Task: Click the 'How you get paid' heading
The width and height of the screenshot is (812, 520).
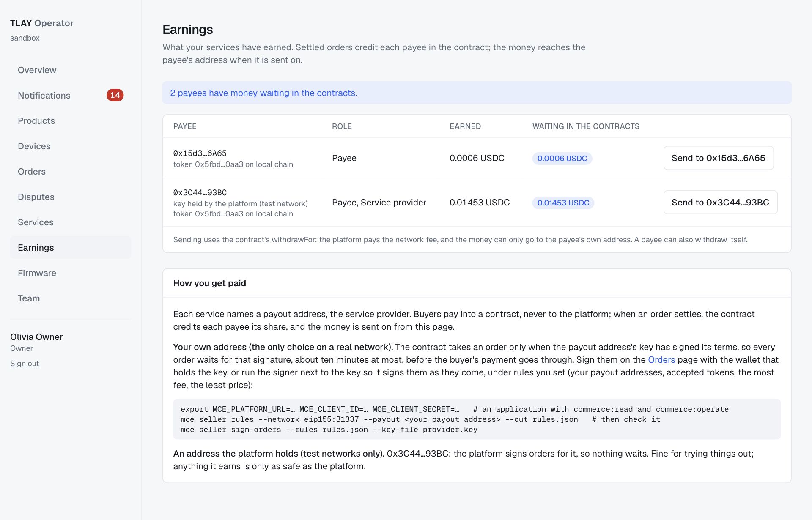Action: pos(210,283)
